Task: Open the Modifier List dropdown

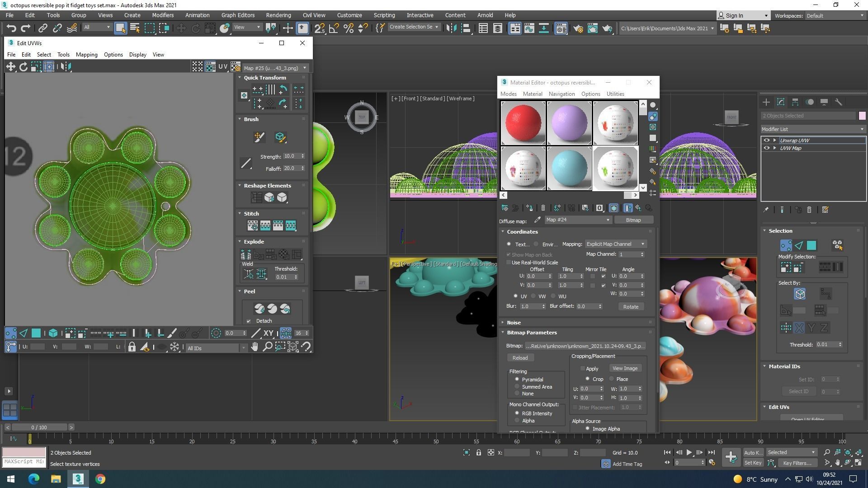Action: pos(812,129)
